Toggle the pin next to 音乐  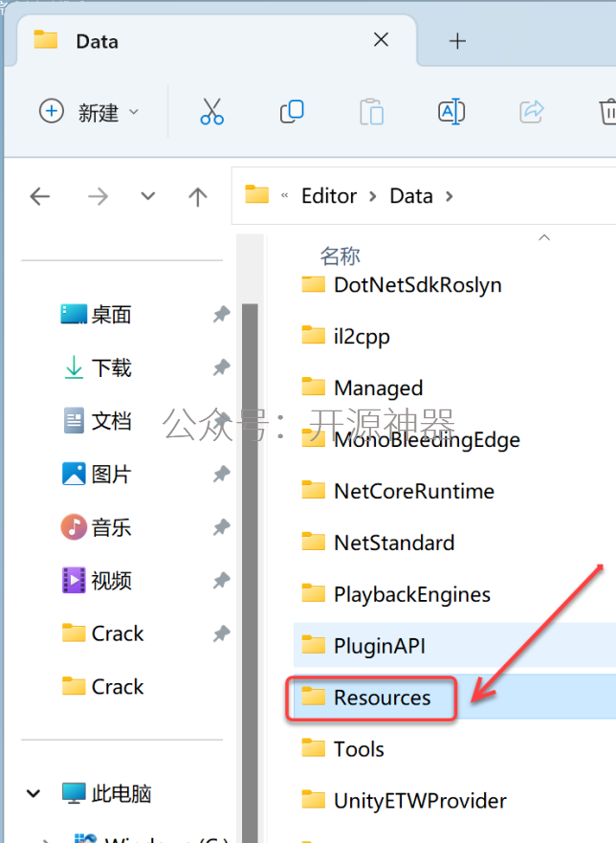(x=221, y=527)
